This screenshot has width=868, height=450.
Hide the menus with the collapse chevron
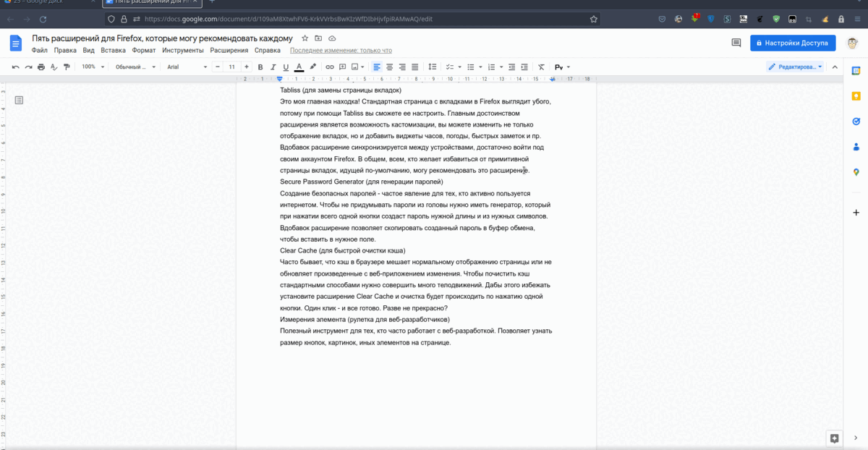click(x=835, y=67)
